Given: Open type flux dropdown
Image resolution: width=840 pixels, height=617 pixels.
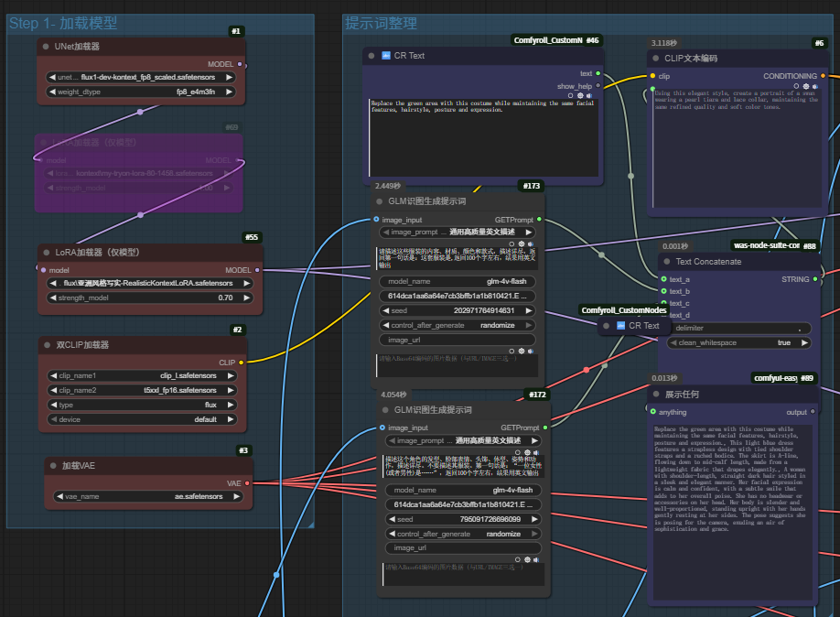Looking at the screenshot, I should point(142,405).
